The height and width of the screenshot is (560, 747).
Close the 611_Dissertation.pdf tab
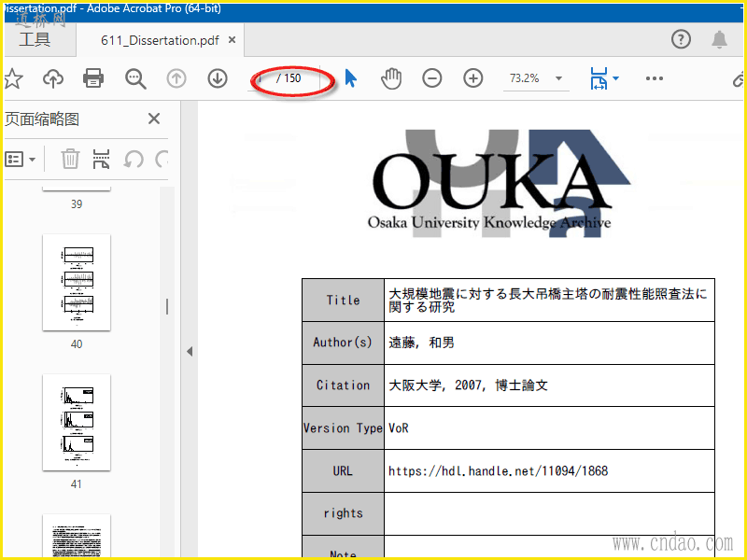coord(232,40)
